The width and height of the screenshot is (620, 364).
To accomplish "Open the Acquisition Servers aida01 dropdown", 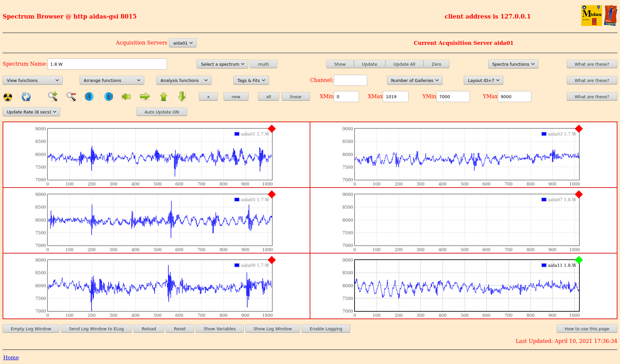I will [183, 43].
